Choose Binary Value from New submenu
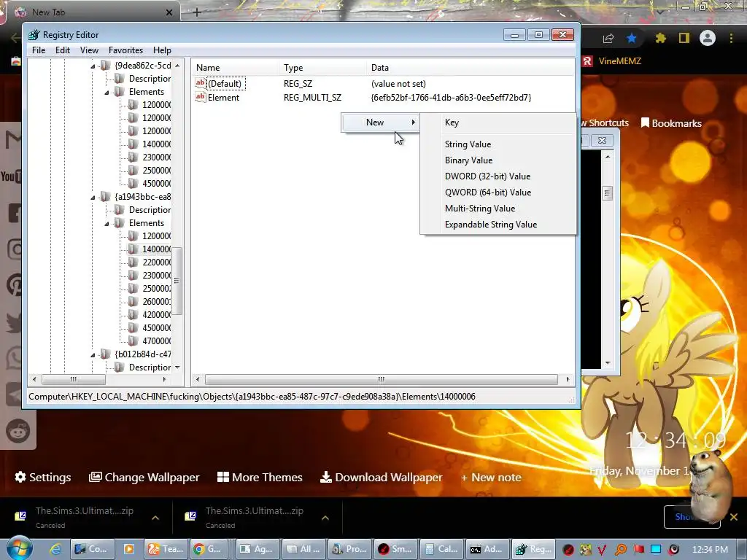The image size is (747, 560). click(x=498, y=160)
